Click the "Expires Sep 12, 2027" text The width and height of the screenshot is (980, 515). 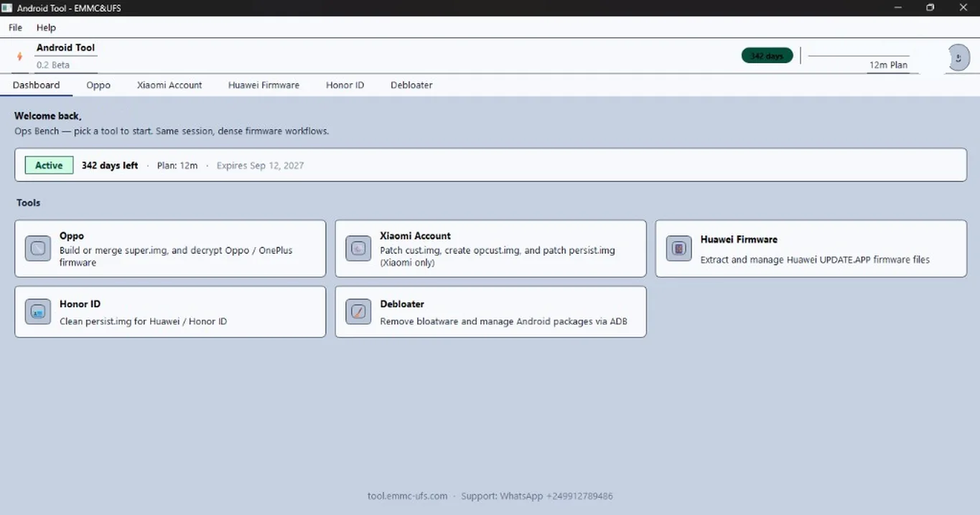point(260,165)
